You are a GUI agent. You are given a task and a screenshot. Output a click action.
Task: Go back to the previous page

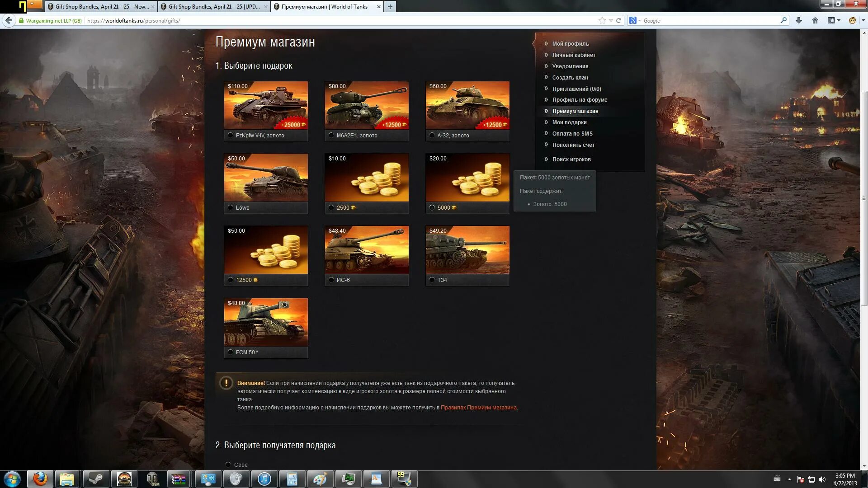pyautogui.click(x=9, y=20)
